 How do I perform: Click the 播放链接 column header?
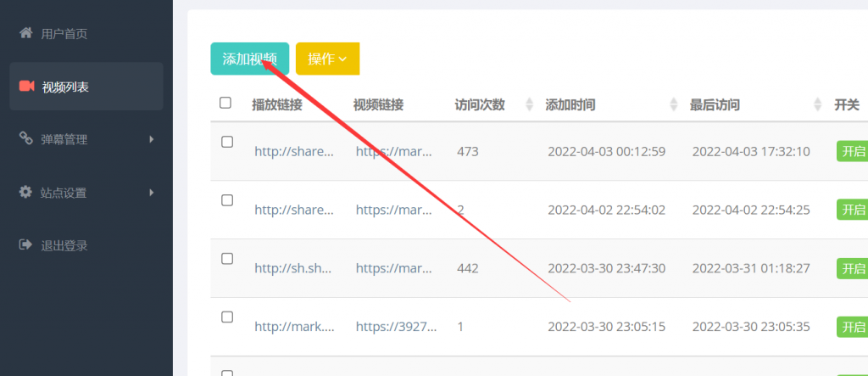pos(277,104)
